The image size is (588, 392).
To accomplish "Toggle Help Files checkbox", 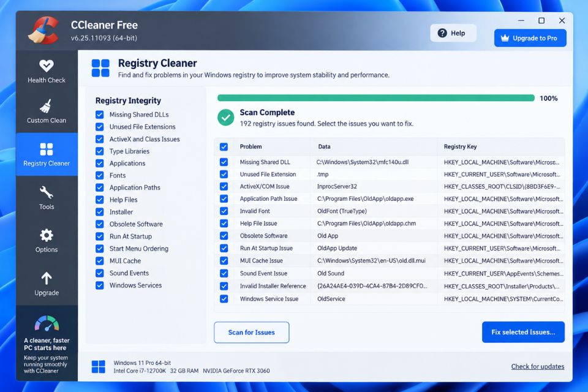I will click(99, 200).
